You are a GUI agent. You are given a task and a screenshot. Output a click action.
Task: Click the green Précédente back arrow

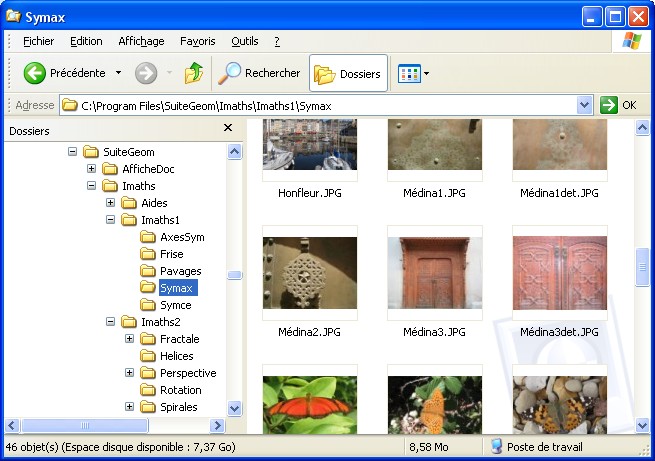tap(36, 73)
